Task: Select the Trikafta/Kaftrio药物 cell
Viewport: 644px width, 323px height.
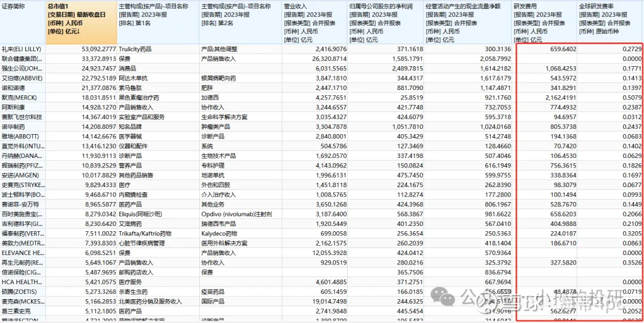Action: click(x=145, y=234)
